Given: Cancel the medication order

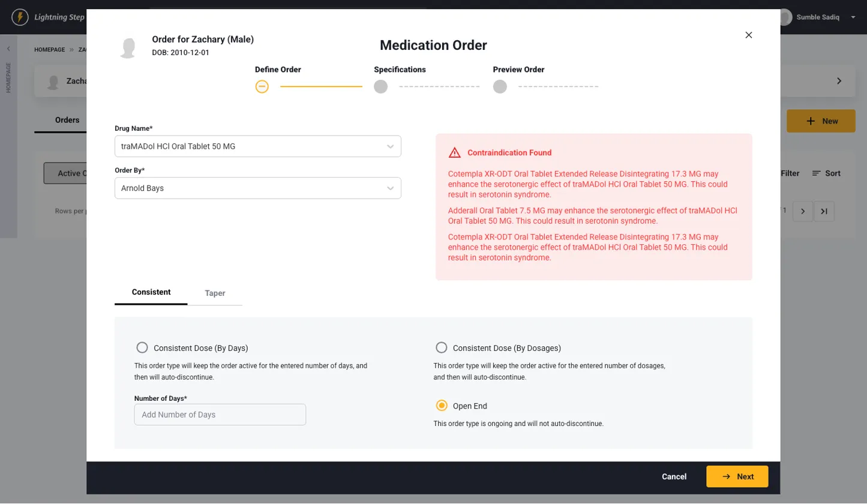Looking at the screenshot, I should [x=674, y=476].
